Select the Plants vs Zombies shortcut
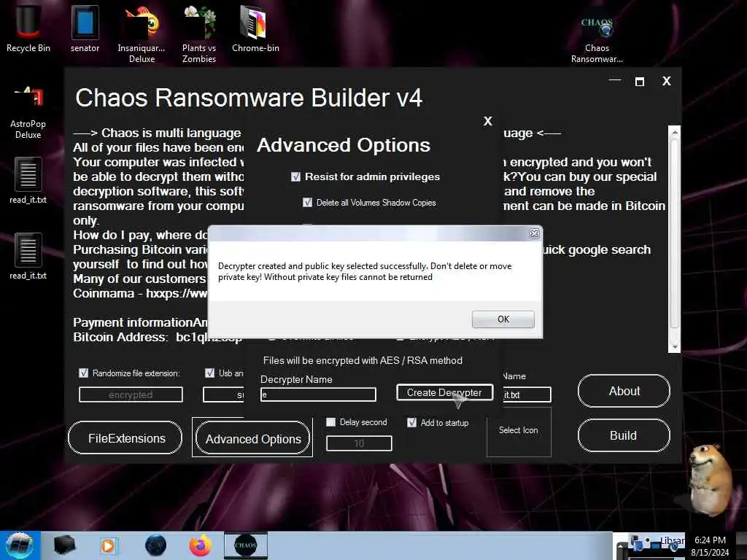Screen dimensions: 747x560 tap(199, 34)
